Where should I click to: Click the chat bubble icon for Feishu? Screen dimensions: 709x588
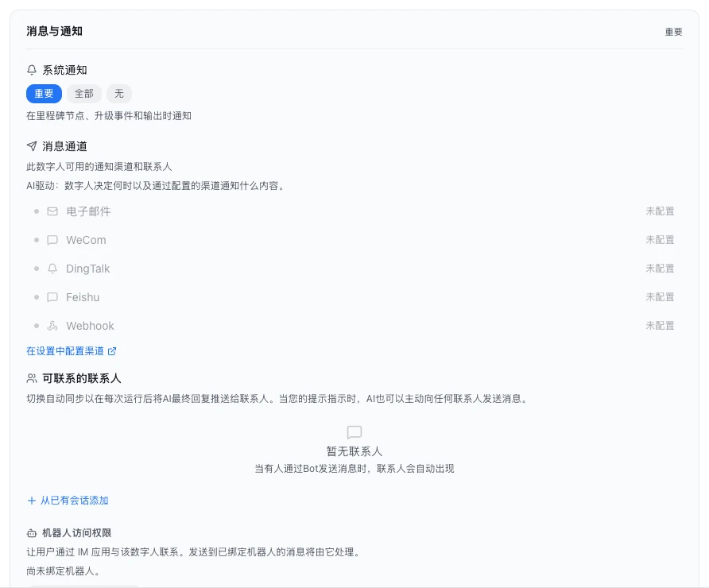[x=52, y=297]
